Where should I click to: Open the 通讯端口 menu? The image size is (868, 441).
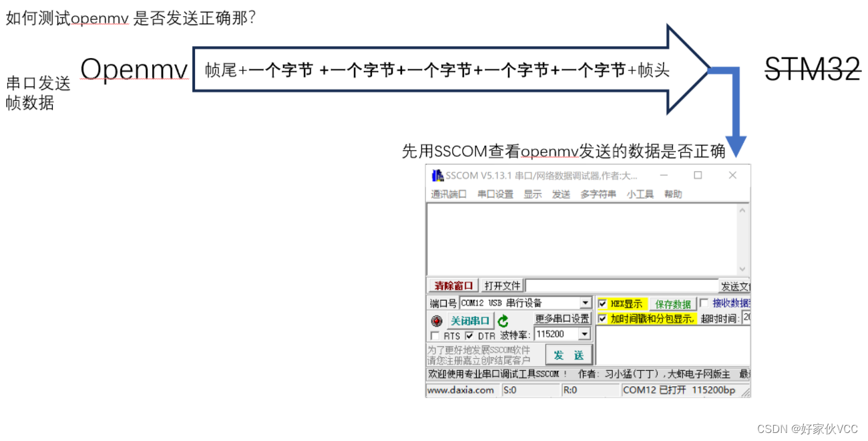point(449,193)
